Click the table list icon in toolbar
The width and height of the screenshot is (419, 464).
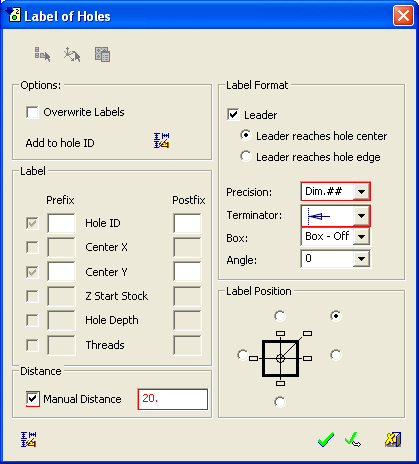click(x=102, y=54)
